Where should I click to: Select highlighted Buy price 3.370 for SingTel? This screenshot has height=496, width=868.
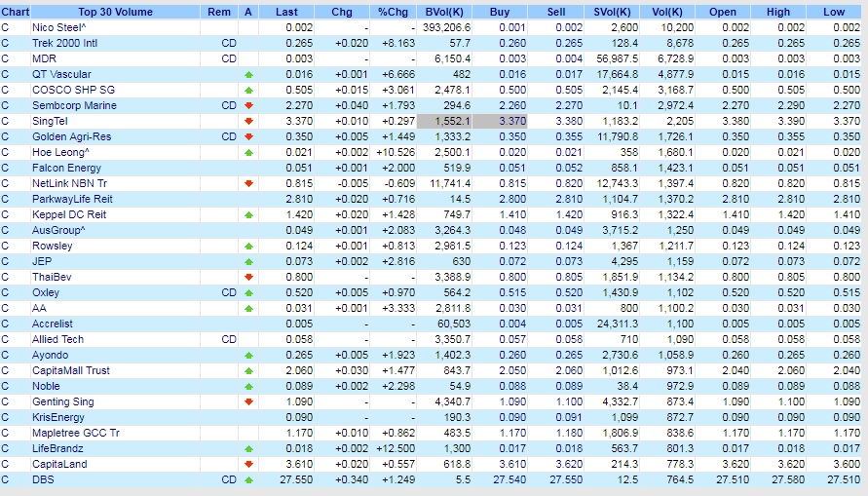pos(500,121)
